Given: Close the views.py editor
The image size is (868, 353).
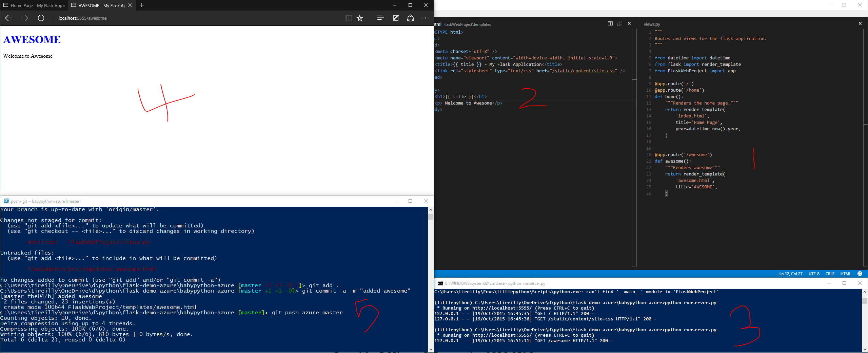Looking at the screenshot, I should [x=860, y=23].
